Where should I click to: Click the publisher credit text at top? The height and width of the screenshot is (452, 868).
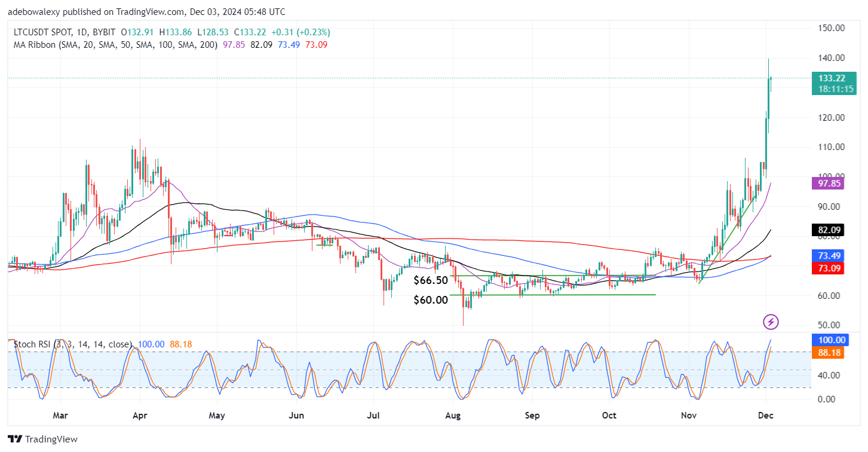pos(146,12)
